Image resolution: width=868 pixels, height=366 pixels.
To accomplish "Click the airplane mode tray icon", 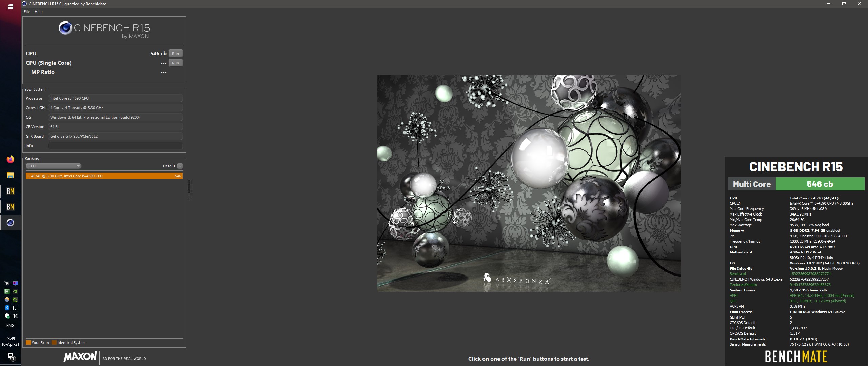I will click(7, 283).
